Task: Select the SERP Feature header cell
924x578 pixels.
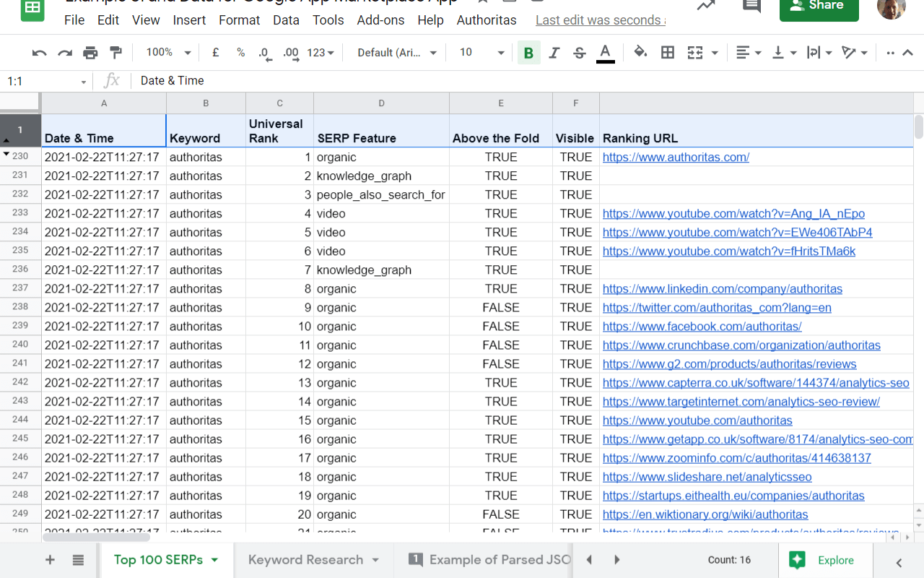Action: click(x=381, y=130)
